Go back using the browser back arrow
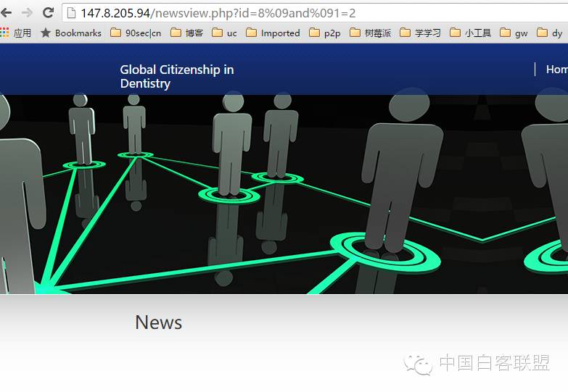The image size is (568, 392). tap(6, 13)
